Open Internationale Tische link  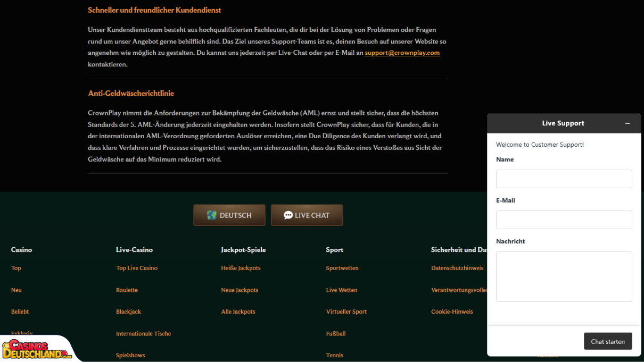click(x=144, y=333)
